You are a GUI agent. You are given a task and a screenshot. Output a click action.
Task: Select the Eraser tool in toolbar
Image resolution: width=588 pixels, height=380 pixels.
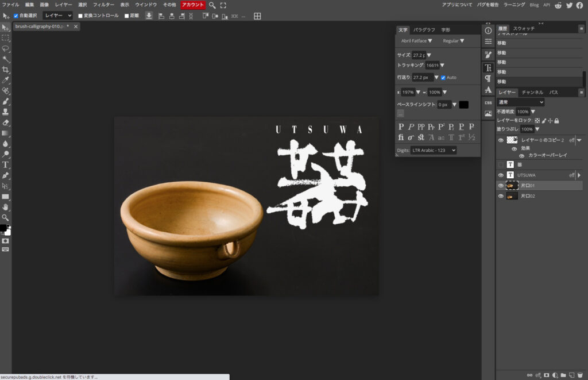[6, 122]
